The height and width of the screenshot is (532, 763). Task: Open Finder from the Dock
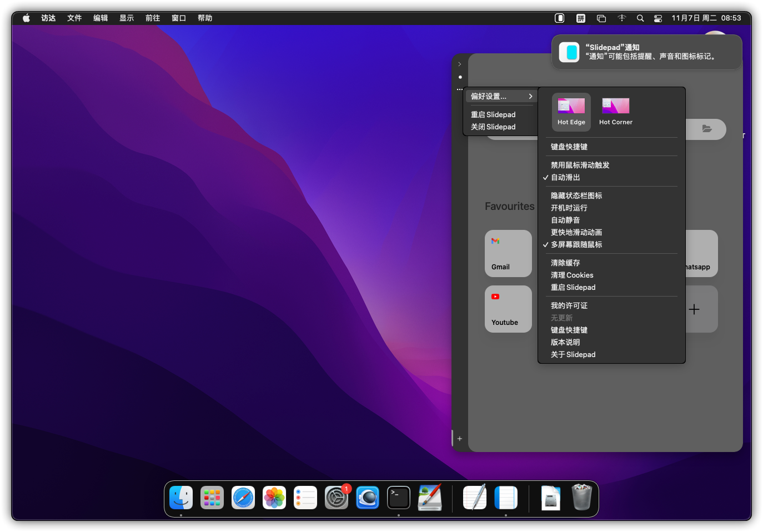click(x=181, y=498)
